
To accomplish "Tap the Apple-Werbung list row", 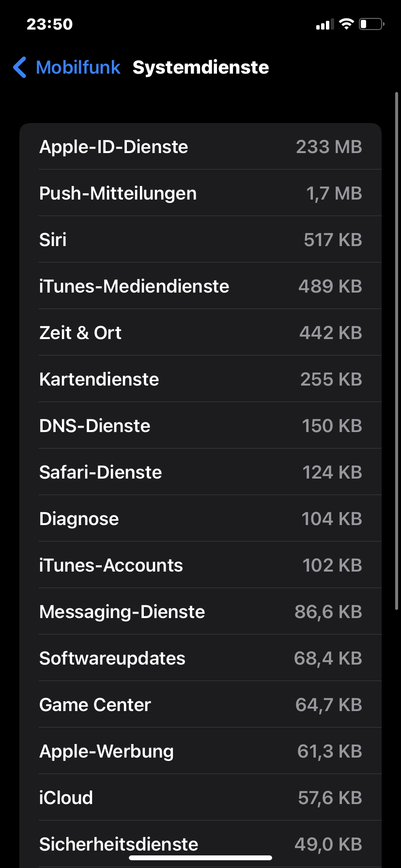I will click(x=200, y=751).
